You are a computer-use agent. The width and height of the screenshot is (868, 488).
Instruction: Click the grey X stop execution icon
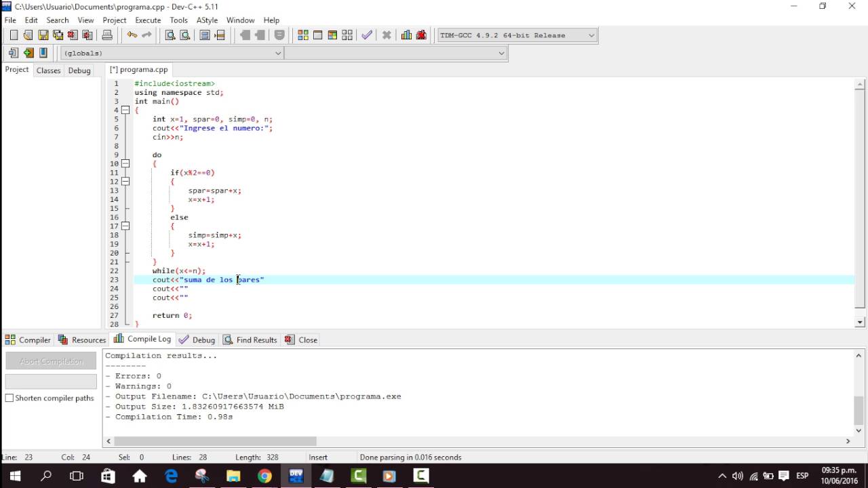(x=387, y=35)
